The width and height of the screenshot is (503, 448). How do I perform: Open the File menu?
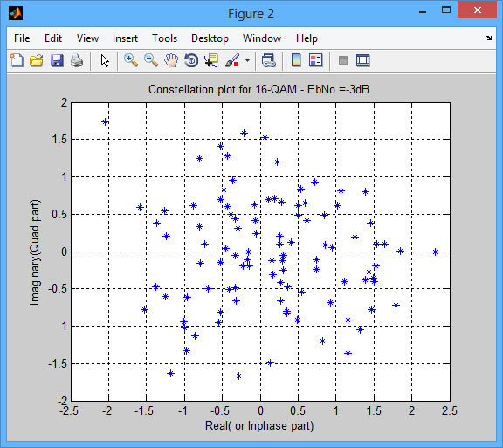[x=22, y=38]
